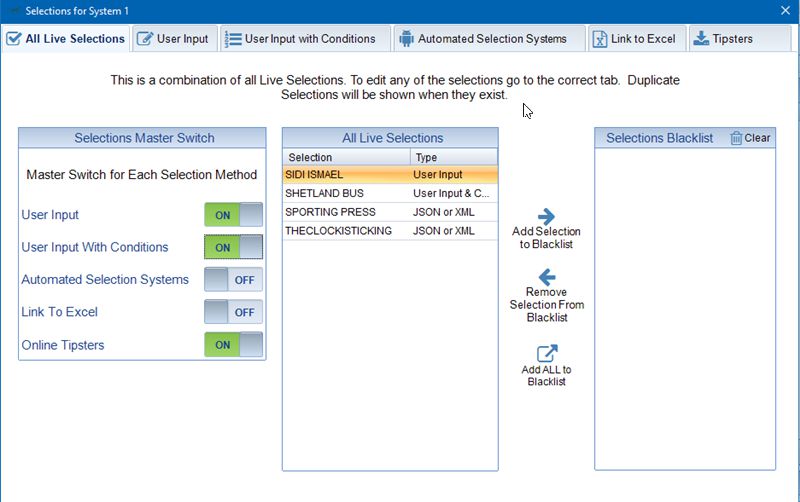The width and height of the screenshot is (800, 502).
Task: Close the Selections for System 1 window
Action: (784, 10)
